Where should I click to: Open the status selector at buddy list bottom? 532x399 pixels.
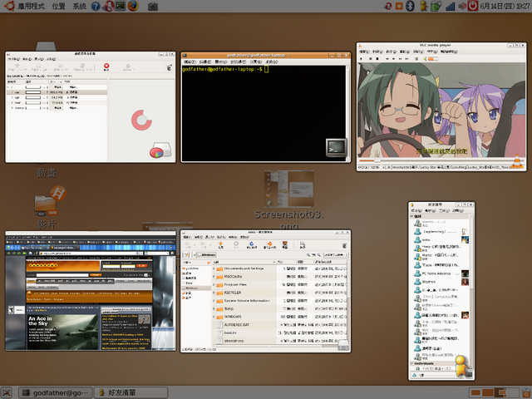[x=438, y=375]
